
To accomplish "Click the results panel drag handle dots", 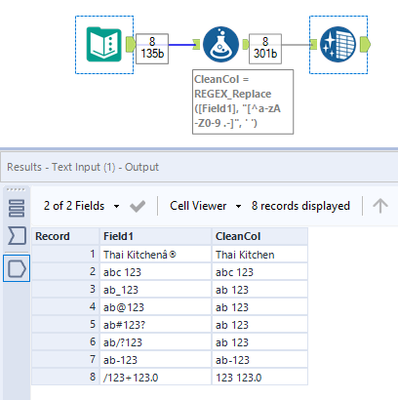I will (16, 190).
